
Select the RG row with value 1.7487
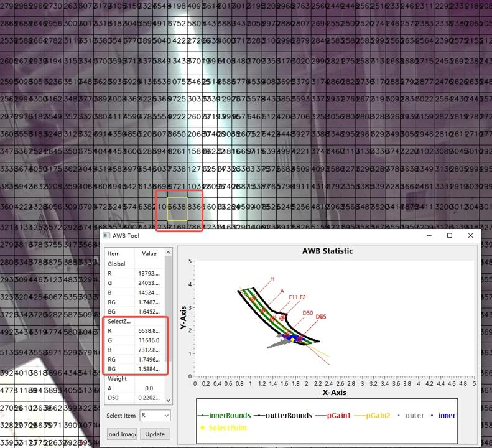pyautogui.click(x=134, y=302)
